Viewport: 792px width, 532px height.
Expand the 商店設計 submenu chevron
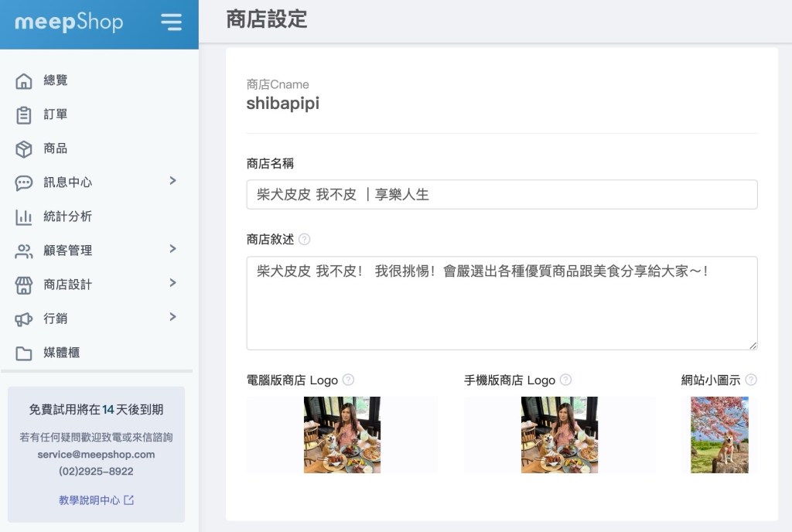coord(172,283)
